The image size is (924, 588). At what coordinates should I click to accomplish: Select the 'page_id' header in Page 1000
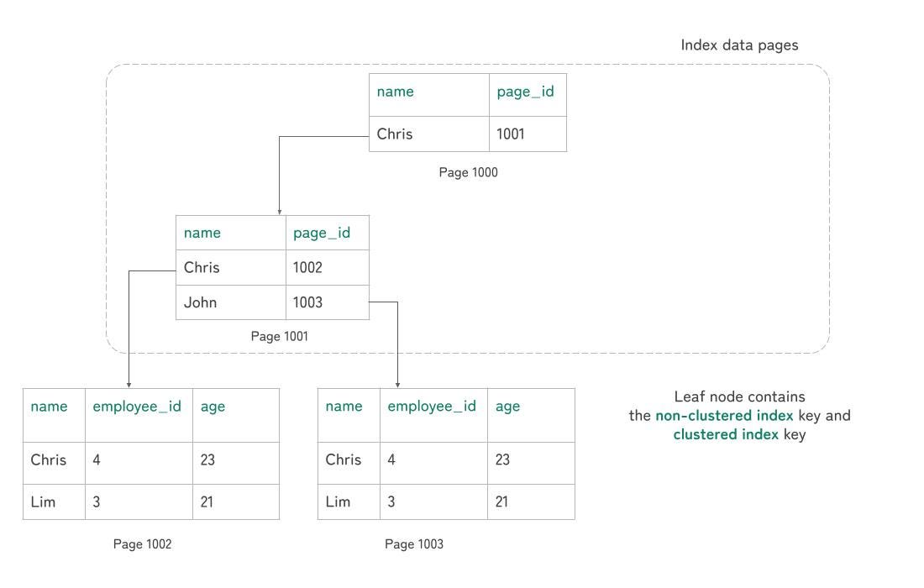tap(528, 95)
